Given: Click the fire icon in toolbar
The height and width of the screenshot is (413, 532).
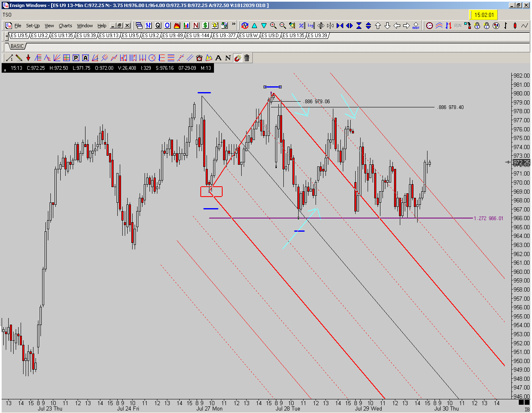Looking at the screenshot, I should coord(177,25).
